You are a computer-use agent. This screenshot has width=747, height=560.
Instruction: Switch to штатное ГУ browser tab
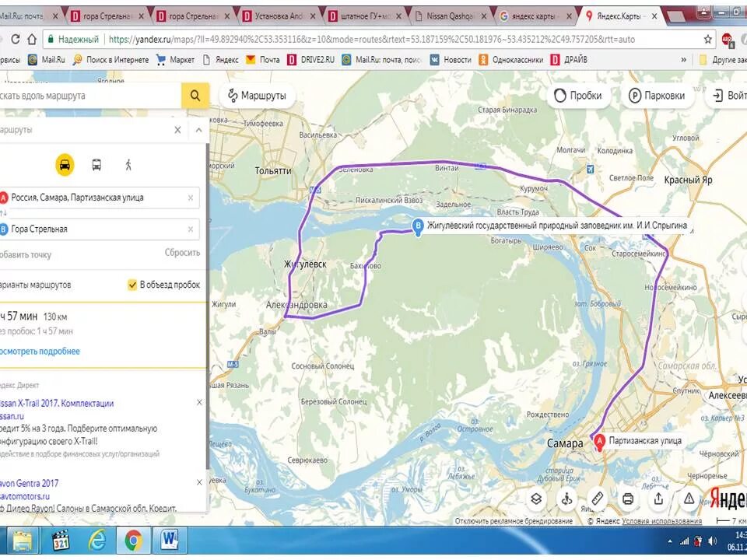(364, 16)
